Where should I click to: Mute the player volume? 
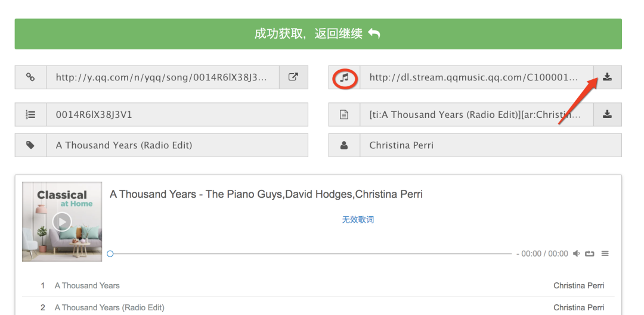point(576,254)
